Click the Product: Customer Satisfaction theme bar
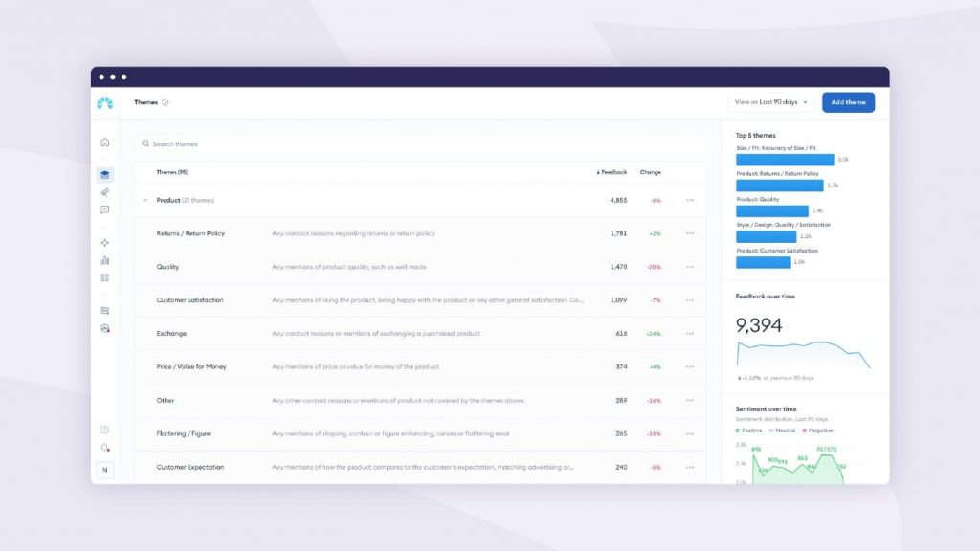Image resolution: width=980 pixels, height=551 pixels. 763,262
